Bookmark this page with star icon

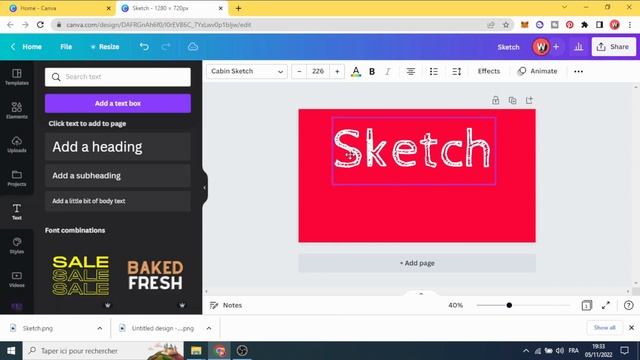(506, 25)
